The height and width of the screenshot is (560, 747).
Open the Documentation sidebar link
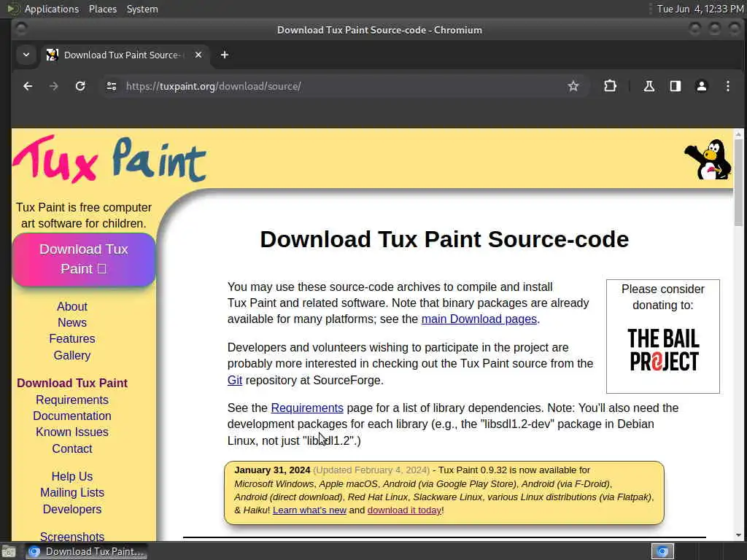(72, 416)
